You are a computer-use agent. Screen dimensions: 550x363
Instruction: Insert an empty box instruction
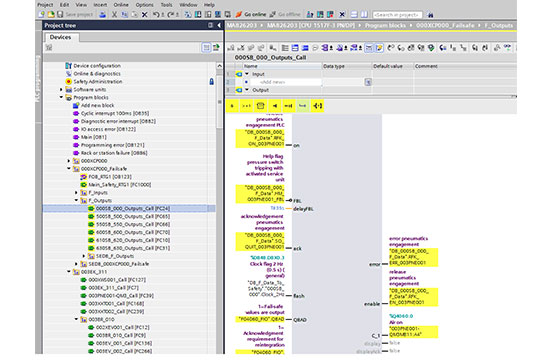pos(260,106)
